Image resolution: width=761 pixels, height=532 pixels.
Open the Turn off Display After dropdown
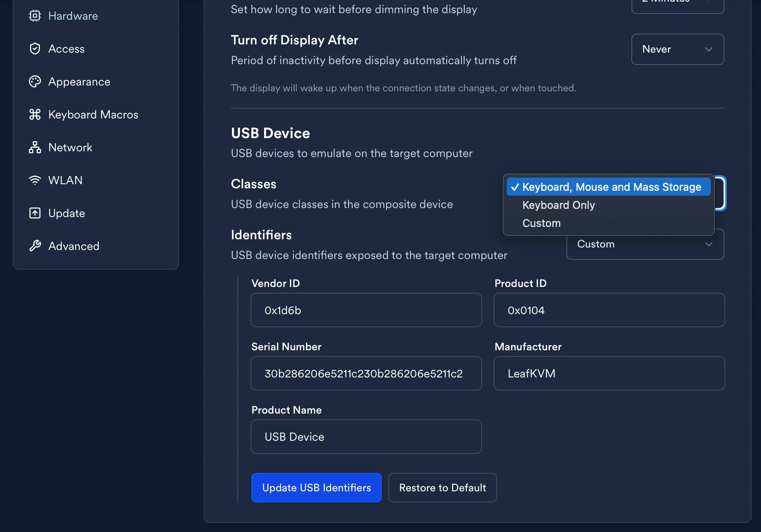click(x=677, y=49)
